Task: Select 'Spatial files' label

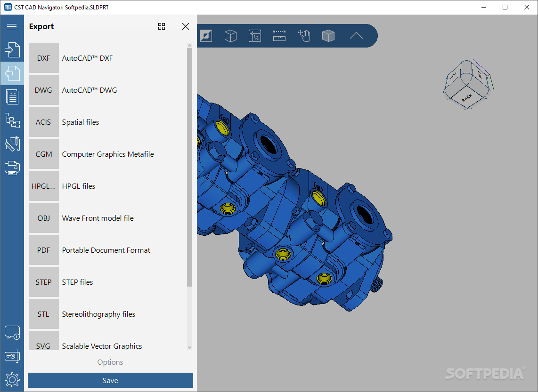Action: tap(80, 122)
